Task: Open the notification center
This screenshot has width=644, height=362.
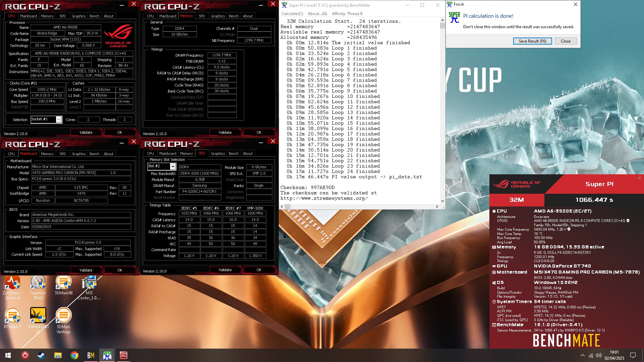Action: (633, 355)
